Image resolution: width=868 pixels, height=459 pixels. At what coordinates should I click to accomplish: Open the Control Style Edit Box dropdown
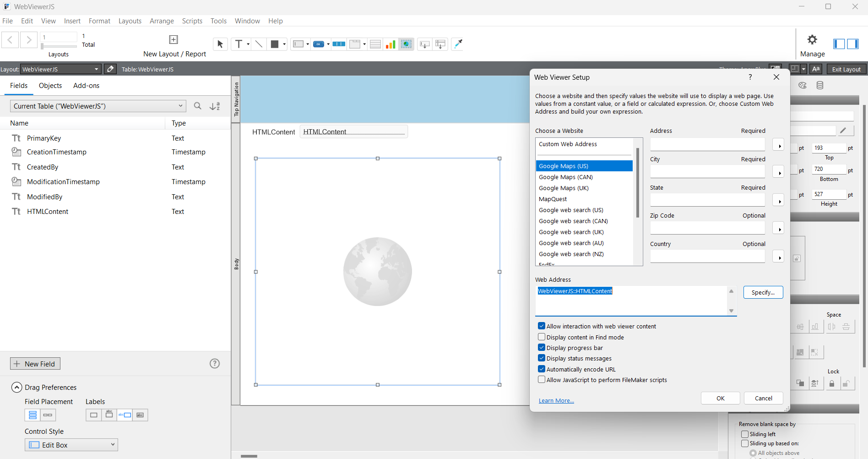[x=71, y=445]
